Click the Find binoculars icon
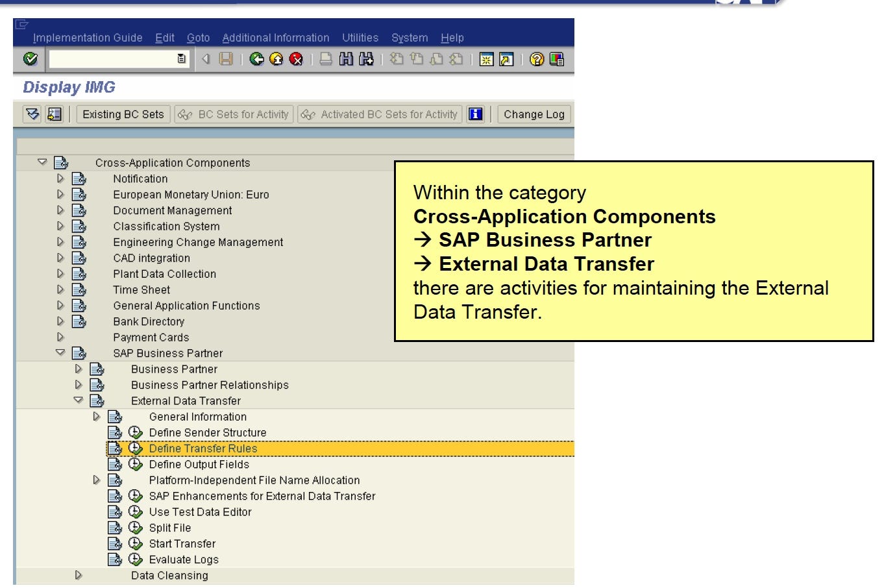The width and height of the screenshot is (884, 588). 346,59
